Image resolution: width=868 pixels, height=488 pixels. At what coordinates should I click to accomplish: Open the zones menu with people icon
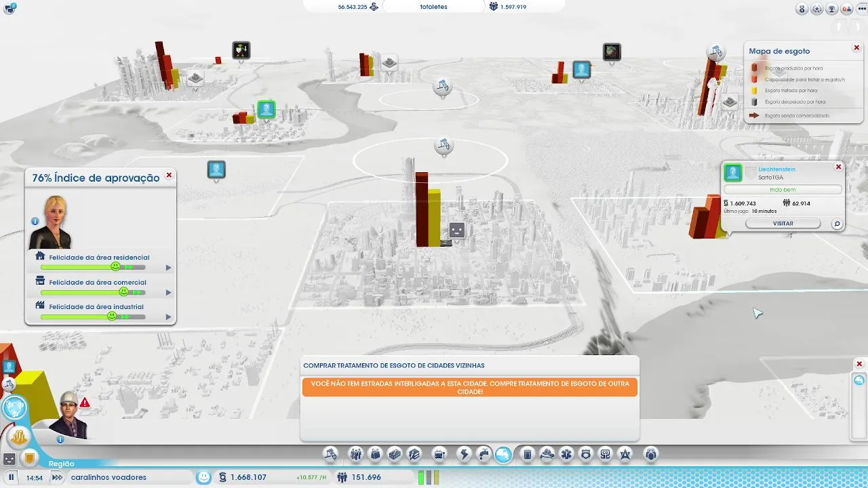[x=355, y=454]
